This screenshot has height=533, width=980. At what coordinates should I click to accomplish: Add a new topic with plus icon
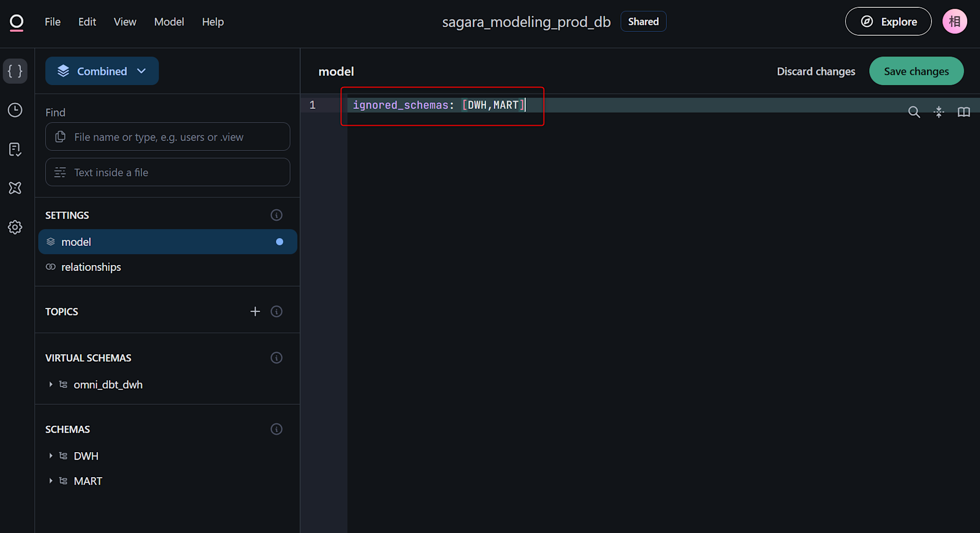pyautogui.click(x=255, y=312)
